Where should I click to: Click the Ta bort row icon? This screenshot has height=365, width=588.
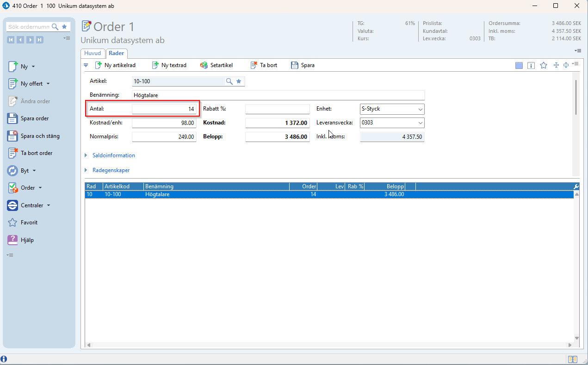[x=254, y=65]
